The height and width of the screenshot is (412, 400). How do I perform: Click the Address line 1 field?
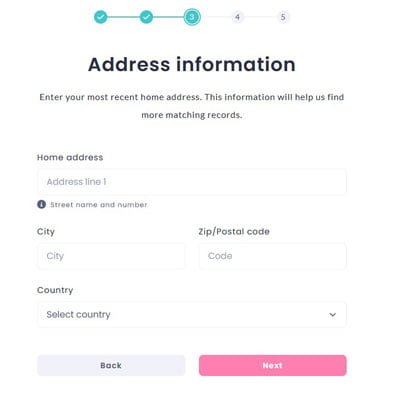(x=192, y=182)
